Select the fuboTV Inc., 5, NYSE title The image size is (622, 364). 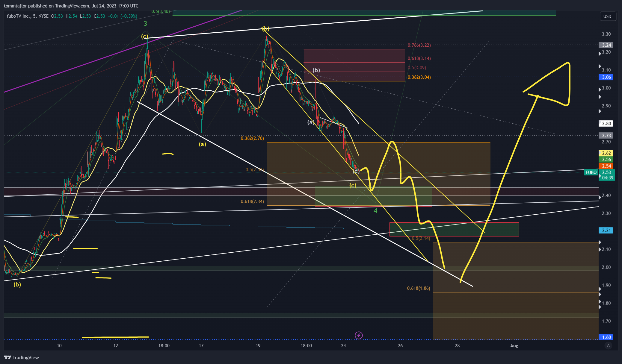click(x=28, y=16)
